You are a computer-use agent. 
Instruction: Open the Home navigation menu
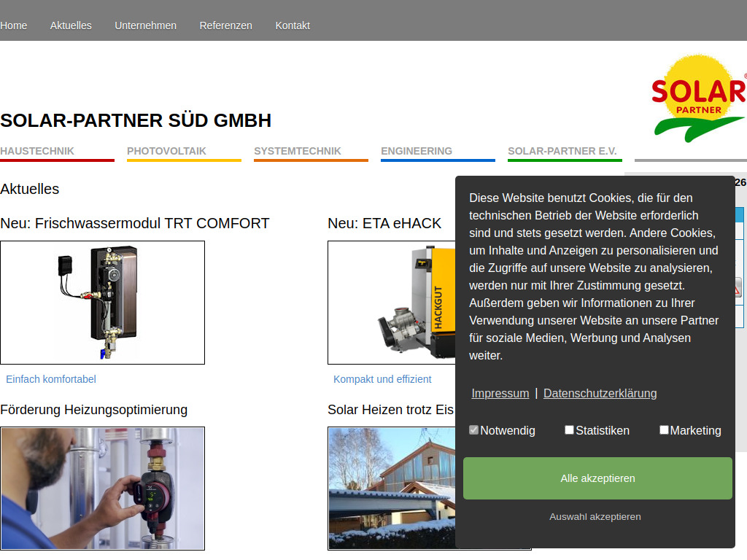pyautogui.click(x=13, y=25)
